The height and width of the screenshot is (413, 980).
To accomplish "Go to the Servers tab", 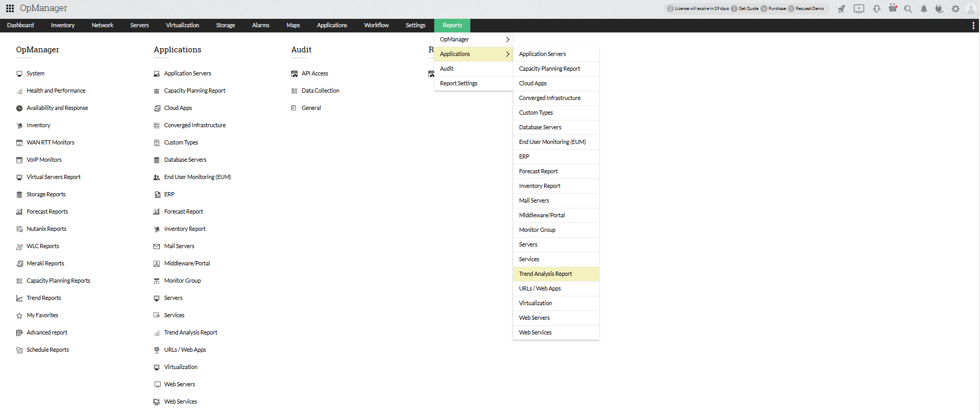I will click(x=139, y=25).
